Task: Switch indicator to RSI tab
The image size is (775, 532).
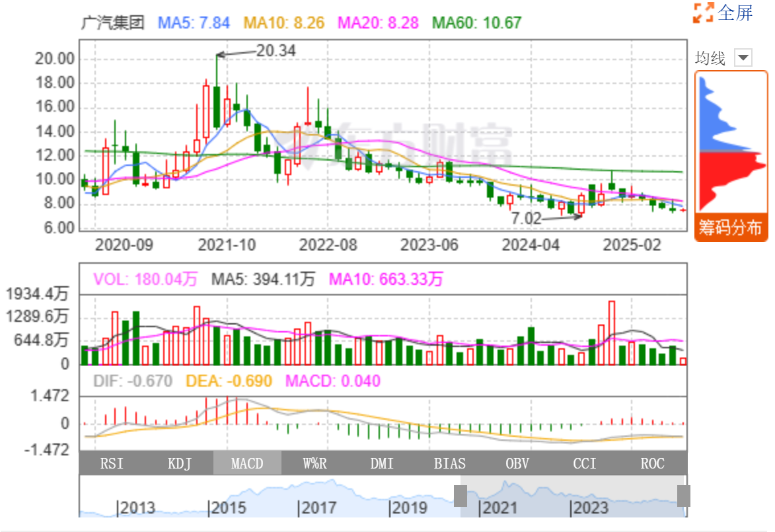Action: (x=112, y=463)
